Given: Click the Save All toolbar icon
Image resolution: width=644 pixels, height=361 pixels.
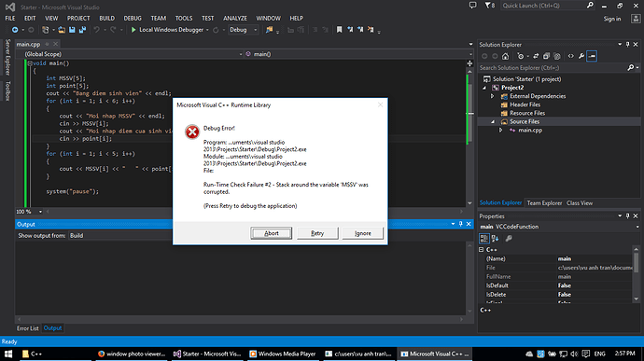Looking at the screenshot, I should tap(82, 30).
